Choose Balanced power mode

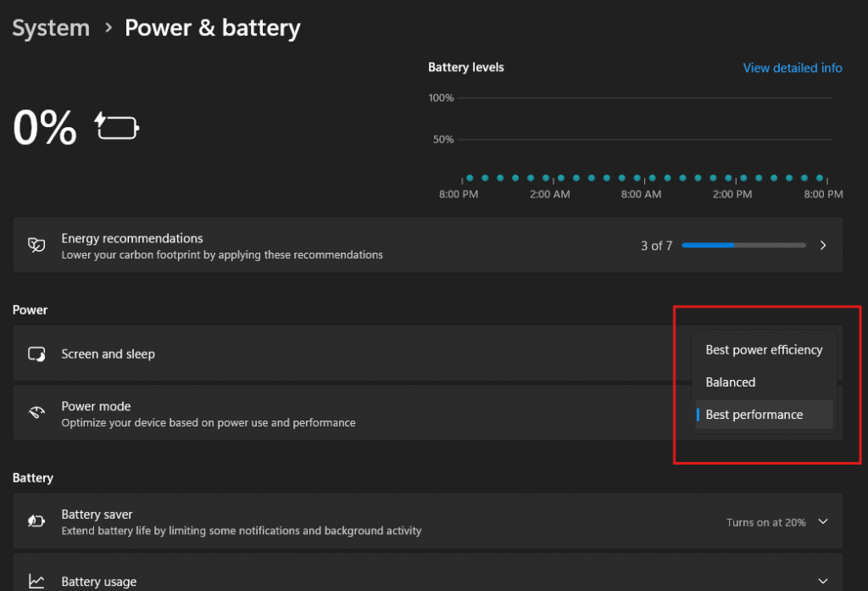click(x=731, y=382)
